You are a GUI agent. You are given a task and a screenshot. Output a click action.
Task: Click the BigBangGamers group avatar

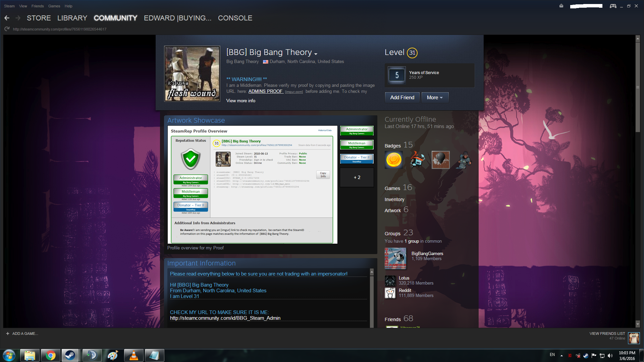tap(395, 258)
